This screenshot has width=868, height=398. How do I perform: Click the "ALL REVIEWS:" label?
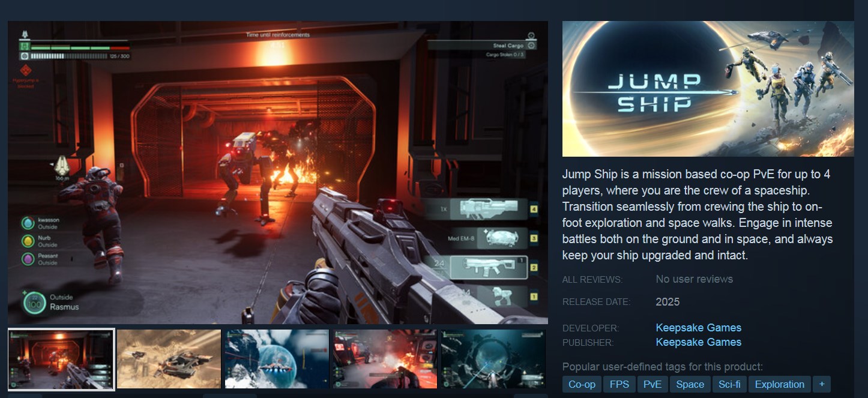(592, 280)
